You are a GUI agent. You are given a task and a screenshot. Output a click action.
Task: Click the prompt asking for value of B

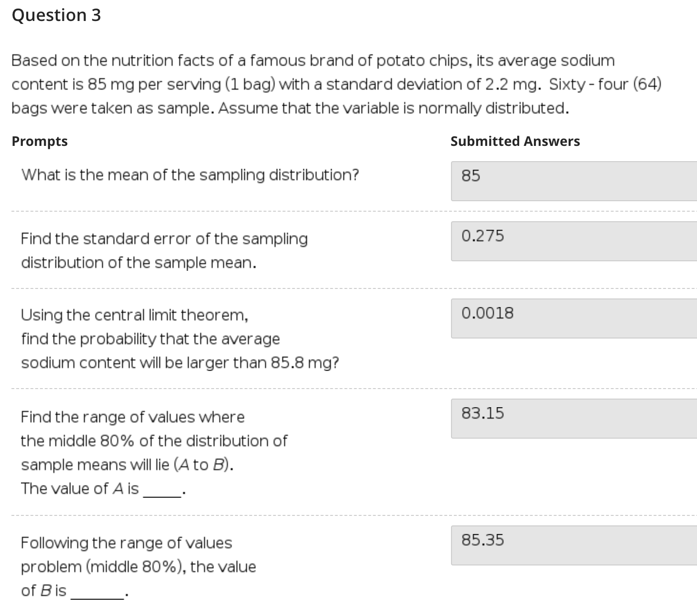click(138, 566)
